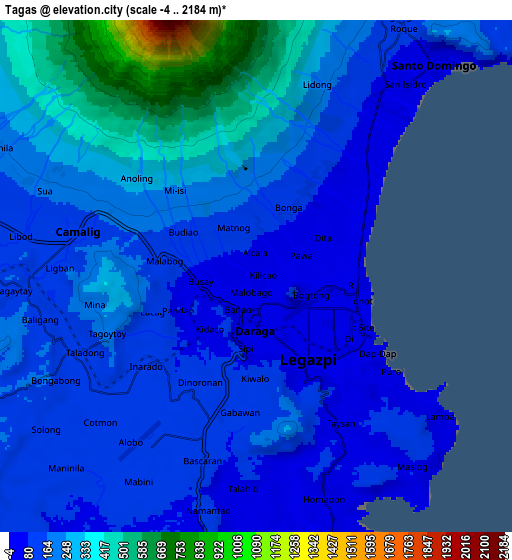Screen dimensions: 512x560
Task: Click the Mi-isi label
Action: tap(175, 191)
